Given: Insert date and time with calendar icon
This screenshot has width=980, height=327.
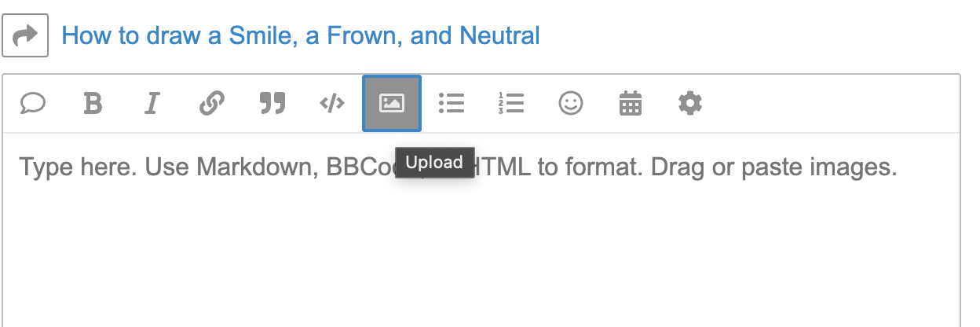Looking at the screenshot, I should click(631, 103).
